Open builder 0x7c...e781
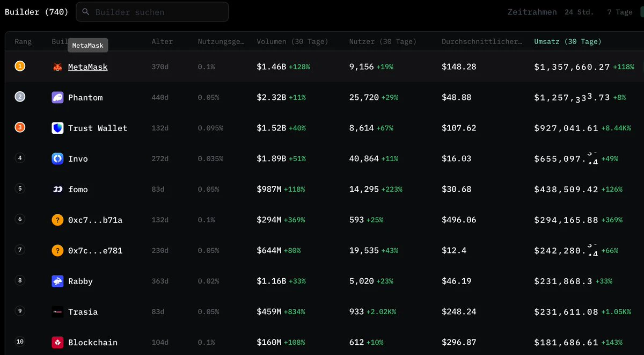 95,251
